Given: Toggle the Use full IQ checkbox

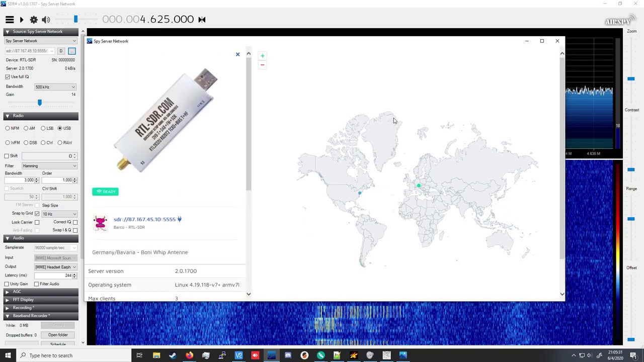Looking at the screenshot, I should (x=8, y=77).
